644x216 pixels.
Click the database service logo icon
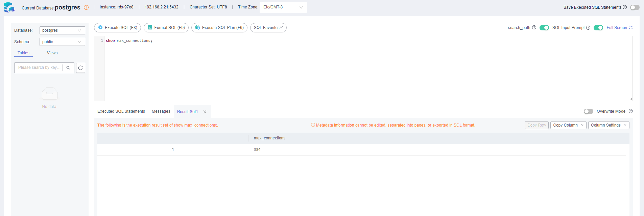(x=9, y=7)
